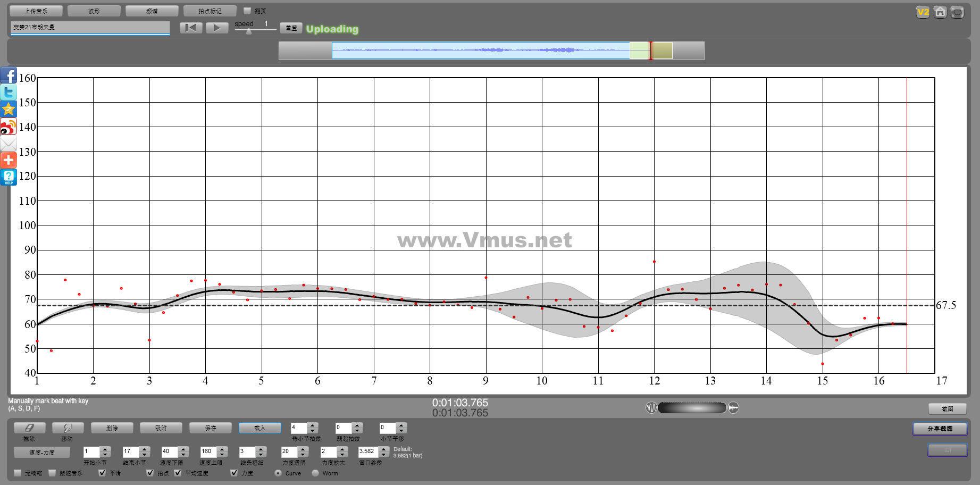The height and width of the screenshot is (485, 980).
Task: Click the speed slider handle
Action: (x=249, y=31)
